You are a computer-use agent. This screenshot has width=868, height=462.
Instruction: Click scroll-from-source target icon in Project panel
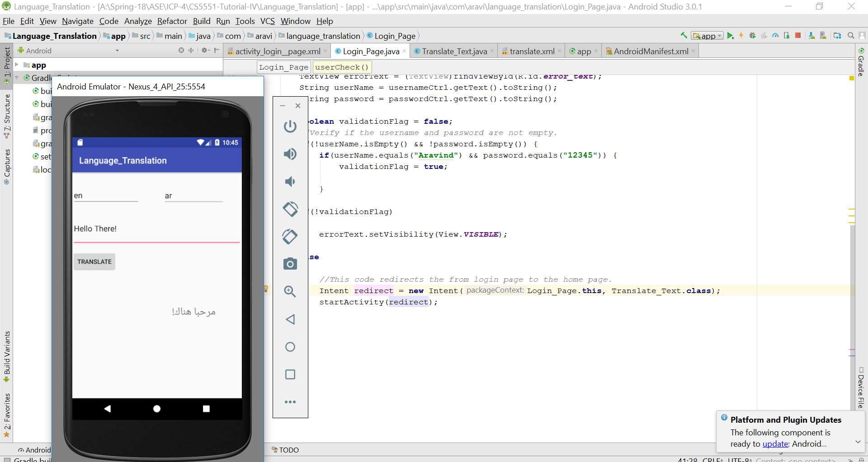pos(181,50)
